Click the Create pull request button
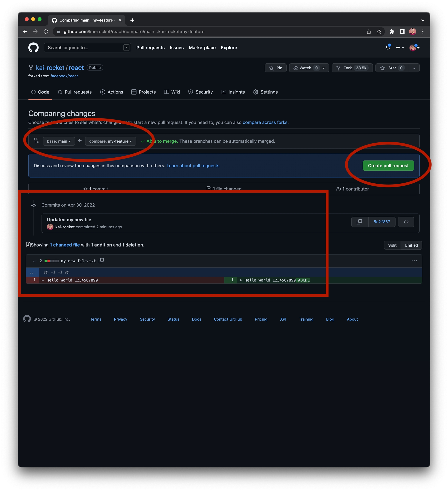The image size is (448, 491). click(x=388, y=166)
